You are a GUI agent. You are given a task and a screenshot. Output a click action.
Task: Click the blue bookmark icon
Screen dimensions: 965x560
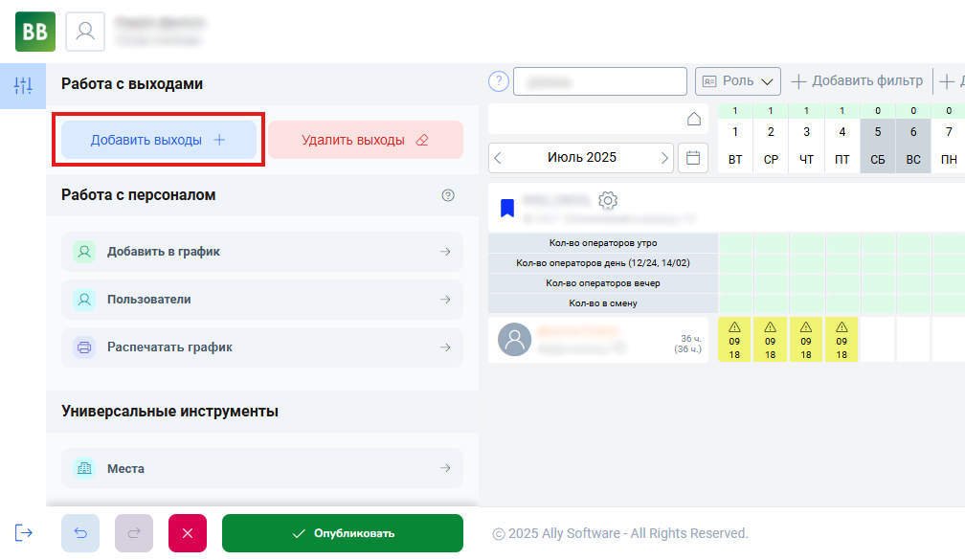507,207
